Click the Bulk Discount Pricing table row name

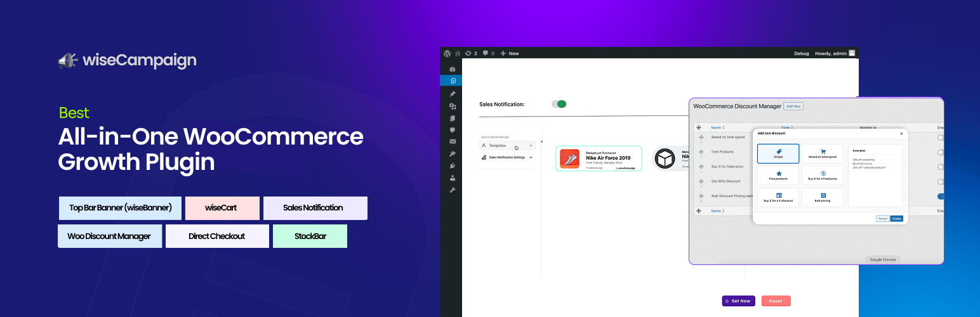[x=732, y=197]
